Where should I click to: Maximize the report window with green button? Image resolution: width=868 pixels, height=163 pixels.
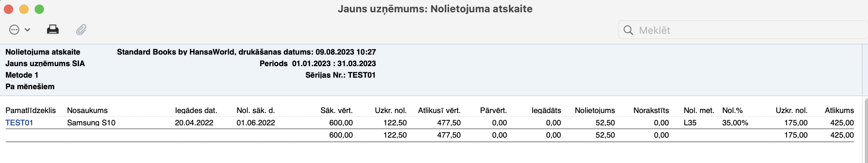pos(39,9)
